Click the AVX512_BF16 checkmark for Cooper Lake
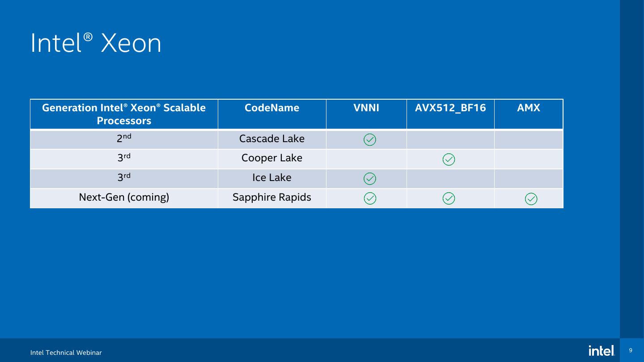The height and width of the screenshot is (362, 644). 449,159
